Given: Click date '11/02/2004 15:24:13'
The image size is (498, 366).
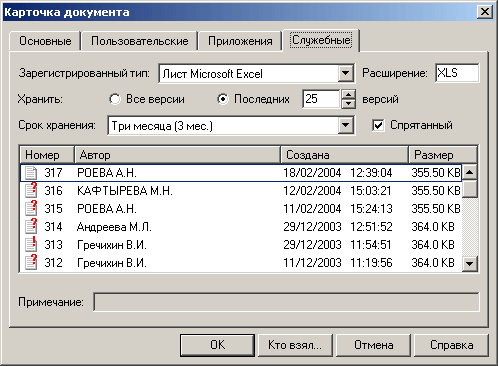Looking at the screenshot, I should (x=338, y=209).
